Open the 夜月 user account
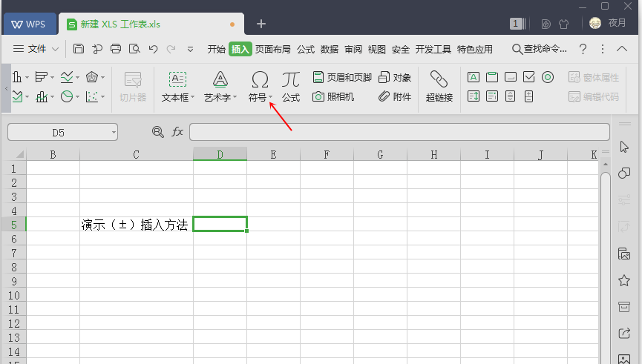This screenshot has width=642, height=364. point(608,23)
